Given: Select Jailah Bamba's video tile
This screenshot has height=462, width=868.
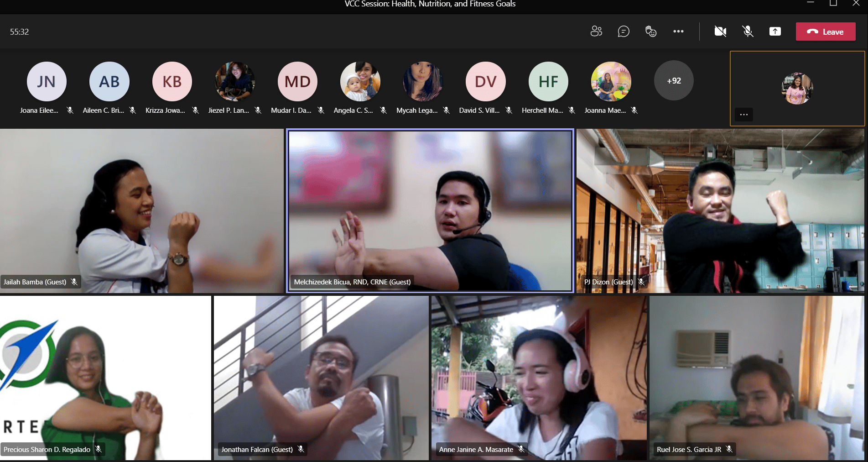Looking at the screenshot, I should [142, 210].
